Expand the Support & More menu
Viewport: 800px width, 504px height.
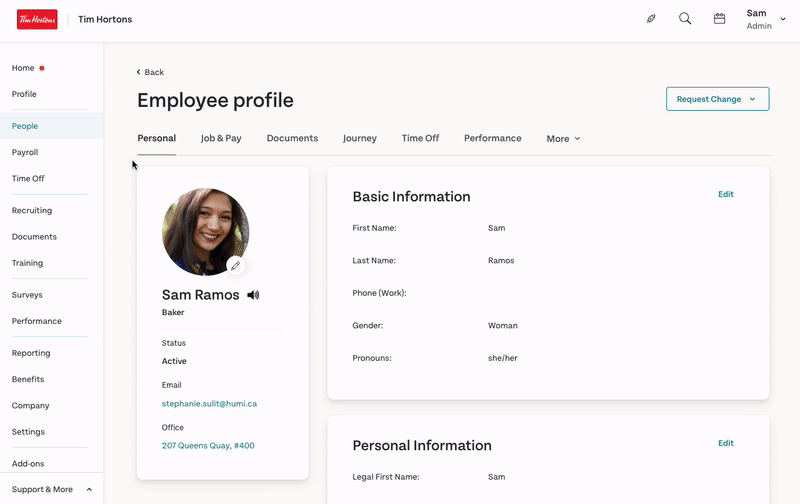tap(52, 489)
